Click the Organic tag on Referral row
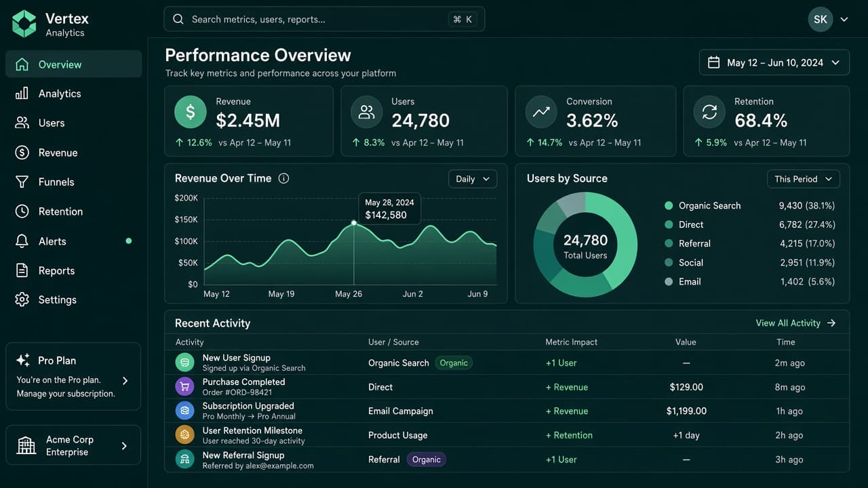Screen dimensions: 868x488 pos(427,460)
